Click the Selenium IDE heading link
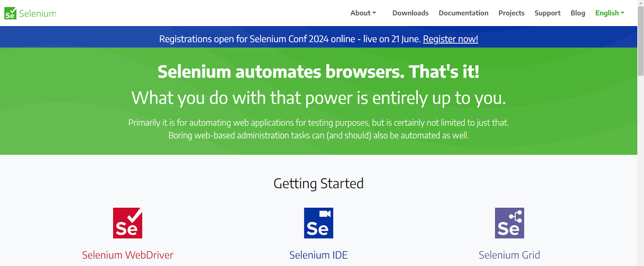Image resolution: width=644 pixels, height=266 pixels. [x=318, y=255]
